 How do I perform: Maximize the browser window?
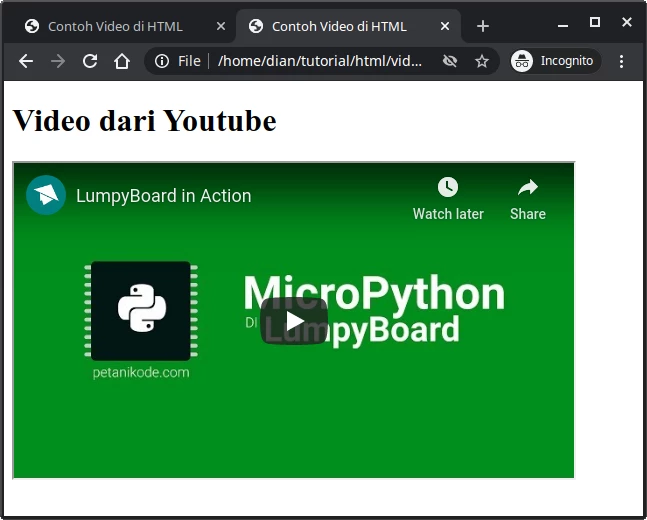click(595, 22)
